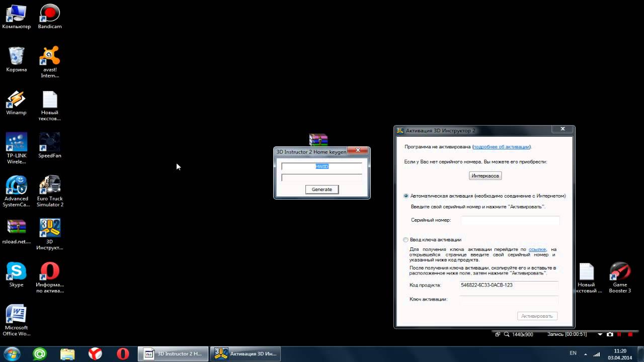Click the Серийный номер input field
This screenshot has height=362, width=644.
pyautogui.click(x=510, y=220)
